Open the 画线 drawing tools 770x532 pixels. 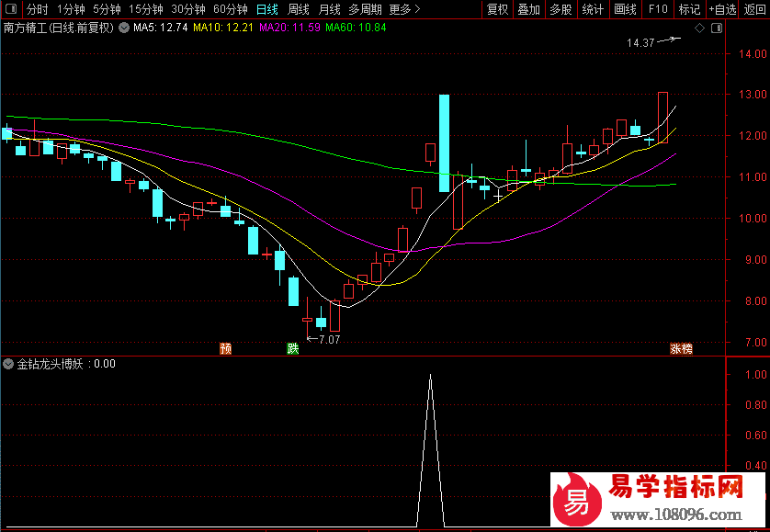coord(625,9)
